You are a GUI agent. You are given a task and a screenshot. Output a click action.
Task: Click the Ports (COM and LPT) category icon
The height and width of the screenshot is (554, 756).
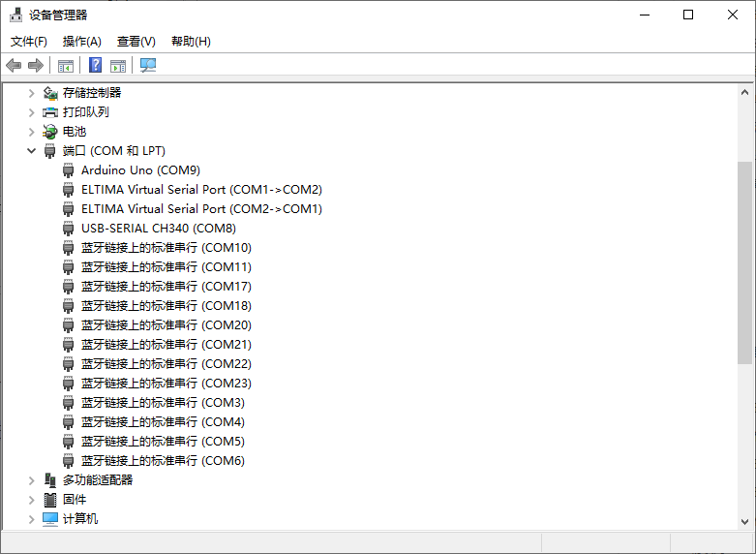(x=49, y=151)
